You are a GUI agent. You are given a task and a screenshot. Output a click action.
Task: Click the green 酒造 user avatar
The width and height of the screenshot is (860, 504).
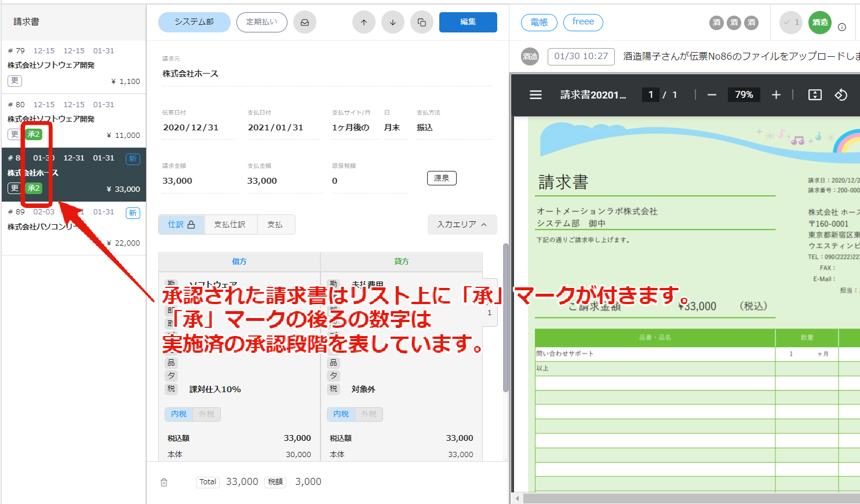820,23
